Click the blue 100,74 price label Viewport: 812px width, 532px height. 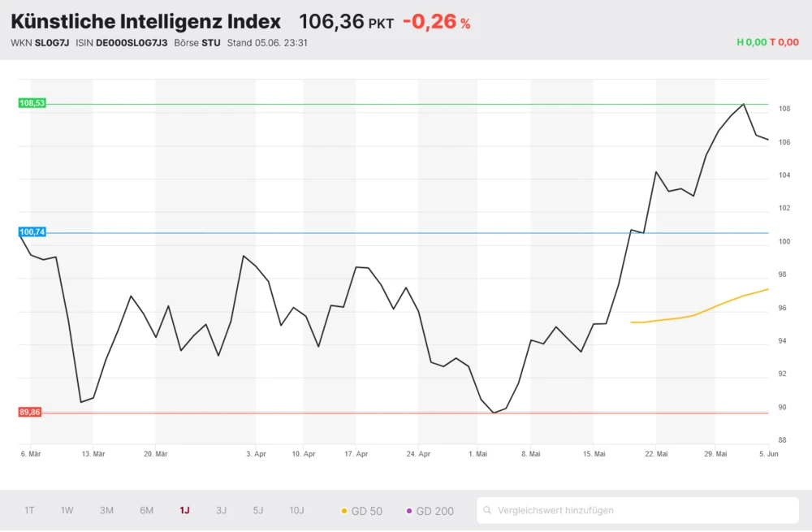[32, 232]
